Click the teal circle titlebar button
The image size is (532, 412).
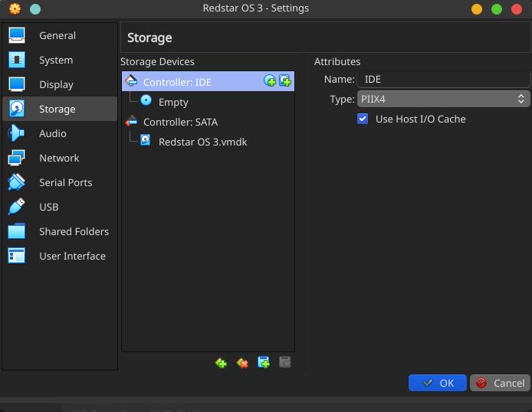(x=35, y=9)
